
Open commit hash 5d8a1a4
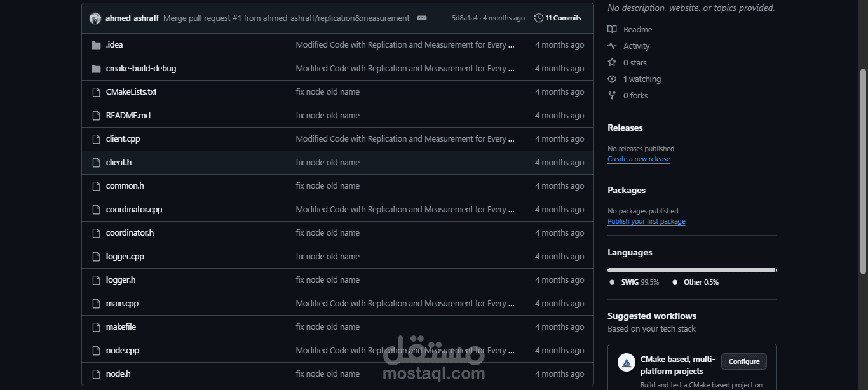(x=465, y=18)
